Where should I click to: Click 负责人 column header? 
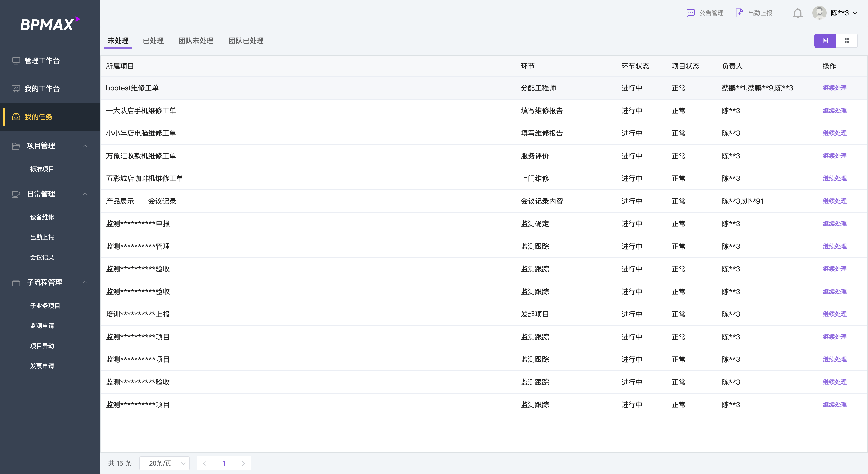click(732, 66)
